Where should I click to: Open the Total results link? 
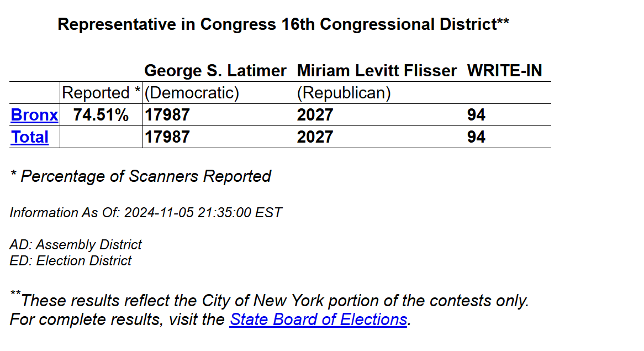click(x=30, y=137)
